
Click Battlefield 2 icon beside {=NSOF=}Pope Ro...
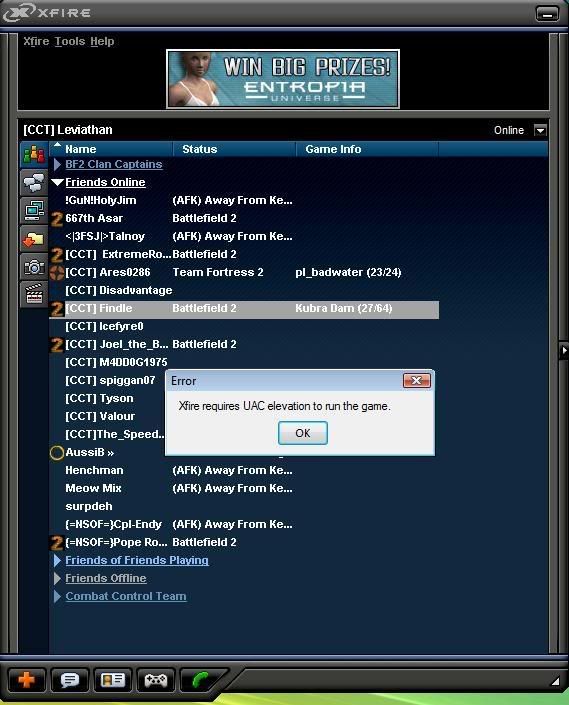pos(57,543)
